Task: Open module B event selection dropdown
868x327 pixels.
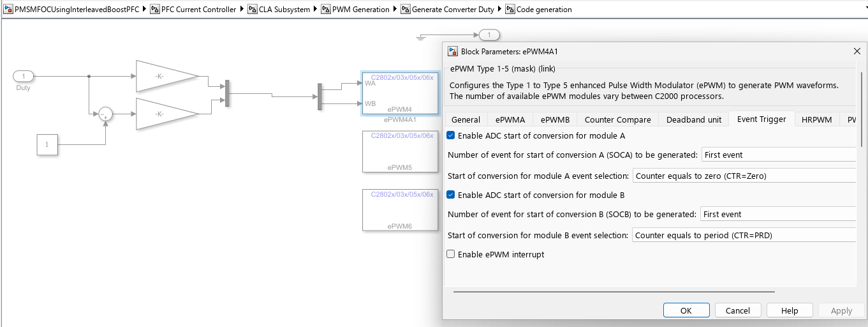Action: point(744,235)
